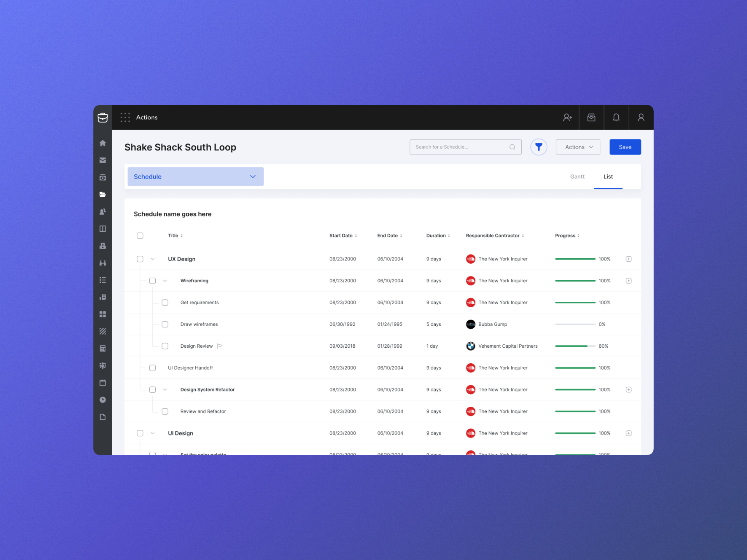Switch to the Gantt tab

(577, 177)
